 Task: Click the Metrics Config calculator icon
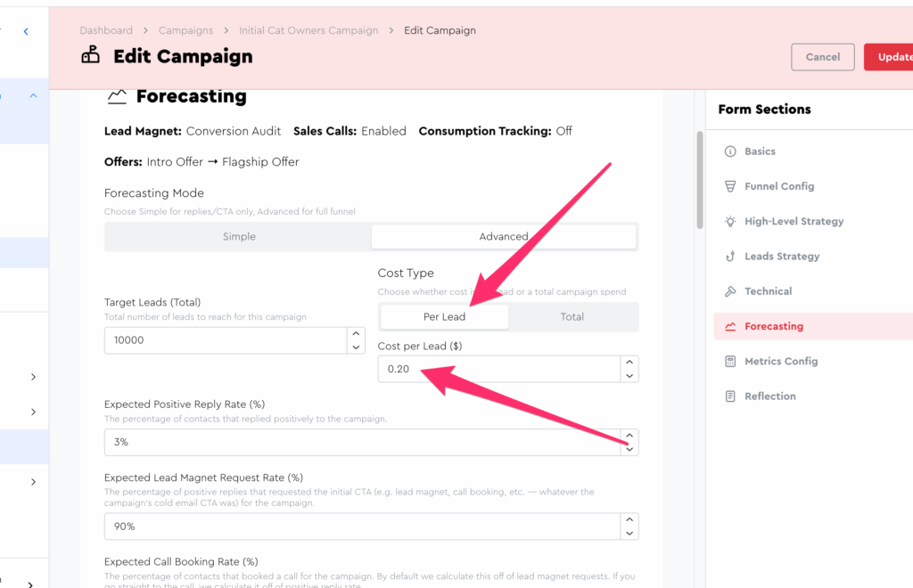[730, 362]
